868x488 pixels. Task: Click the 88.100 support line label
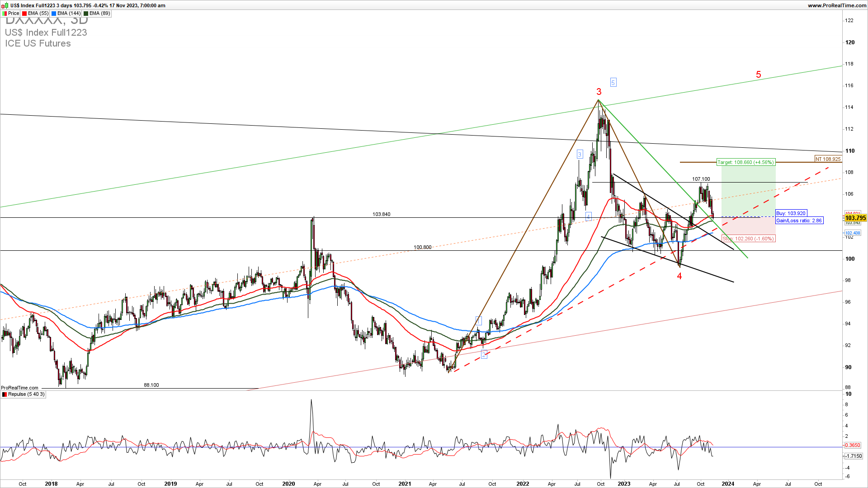tap(151, 385)
